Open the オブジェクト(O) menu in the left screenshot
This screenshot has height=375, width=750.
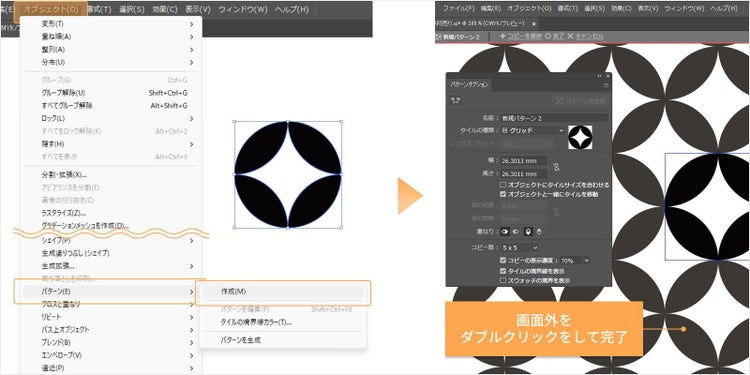click(x=51, y=10)
